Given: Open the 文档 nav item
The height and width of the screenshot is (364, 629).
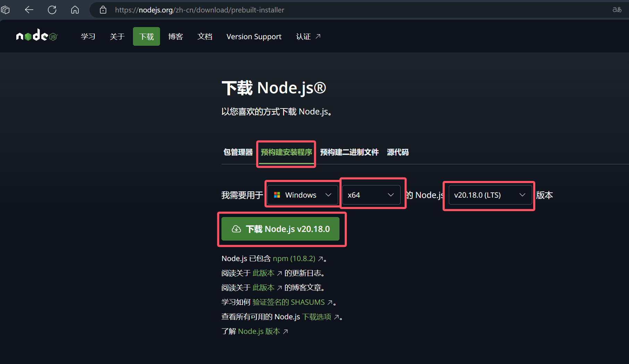Looking at the screenshot, I should pyautogui.click(x=205, y=36).
